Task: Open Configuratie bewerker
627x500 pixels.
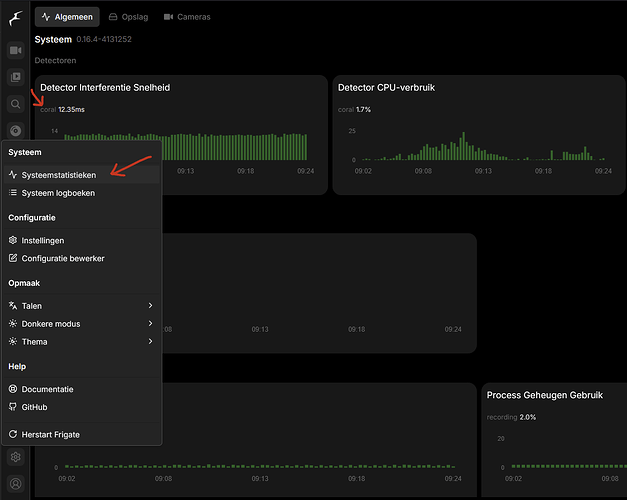Action: coord(62,258)
